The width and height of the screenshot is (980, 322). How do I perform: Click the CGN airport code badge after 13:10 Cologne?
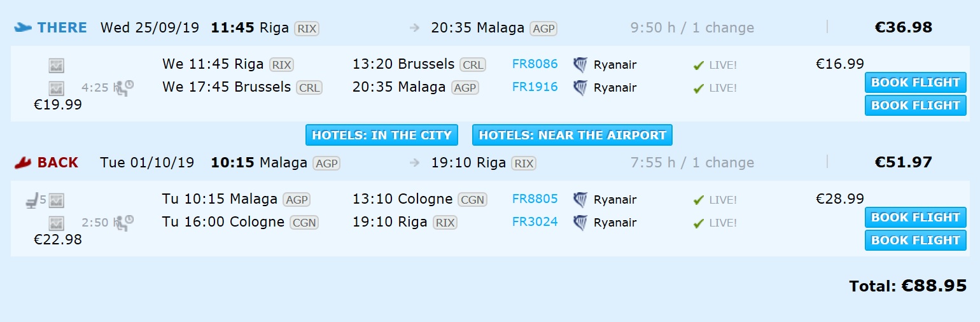(472, 200)
